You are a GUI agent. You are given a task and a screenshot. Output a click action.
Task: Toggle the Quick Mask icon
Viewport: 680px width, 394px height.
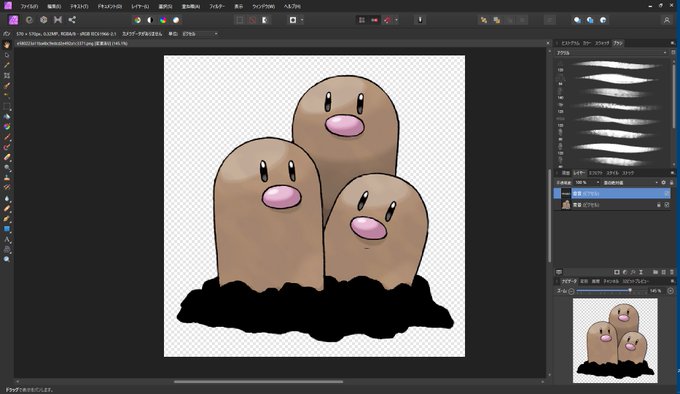[293, 20]
